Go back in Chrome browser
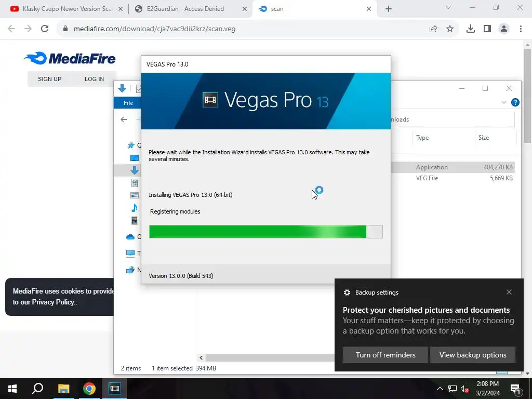The height and width of the screenshot is (399, 532). point(11,29)
